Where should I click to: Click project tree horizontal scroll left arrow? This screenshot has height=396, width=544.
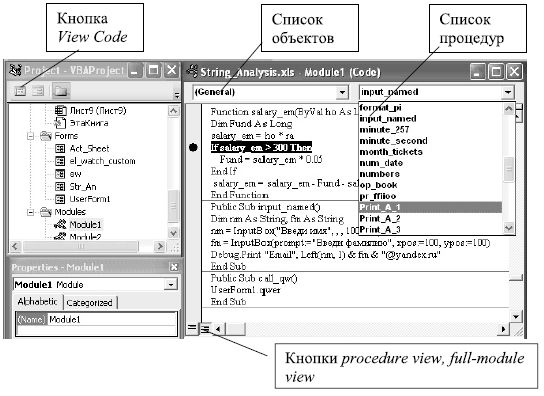pyautogui.click(x=15, y=246)
